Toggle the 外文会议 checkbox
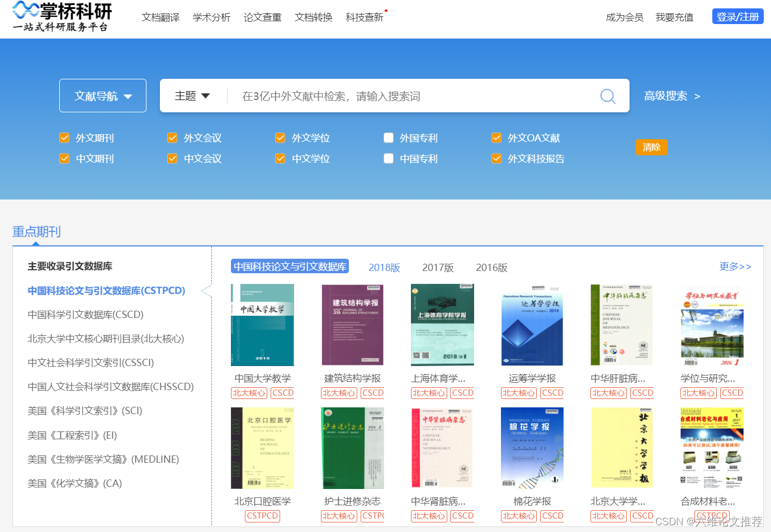The image size is (771, 532). [172, 137]
